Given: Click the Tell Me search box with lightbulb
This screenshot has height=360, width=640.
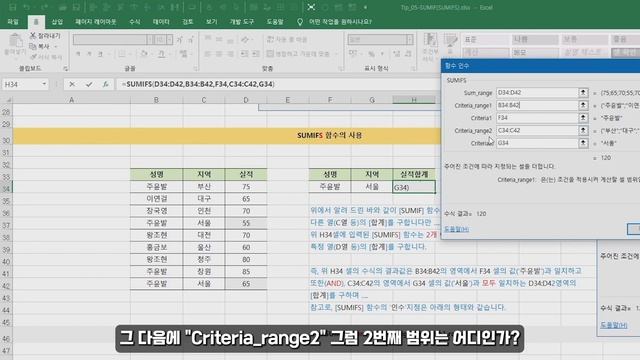Looking at the screenshot, I should click(x=335, y=22).
